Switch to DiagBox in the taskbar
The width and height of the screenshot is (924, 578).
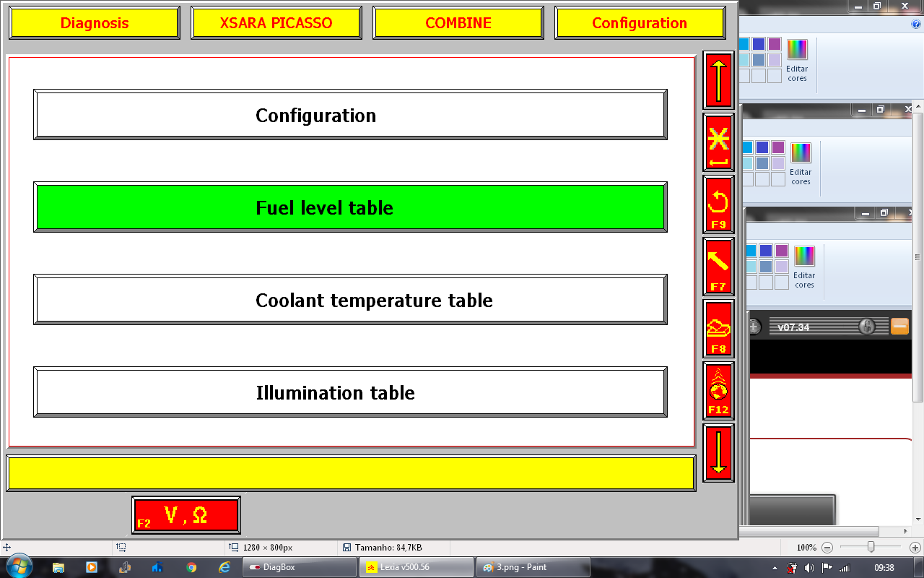tap(300, 567)
